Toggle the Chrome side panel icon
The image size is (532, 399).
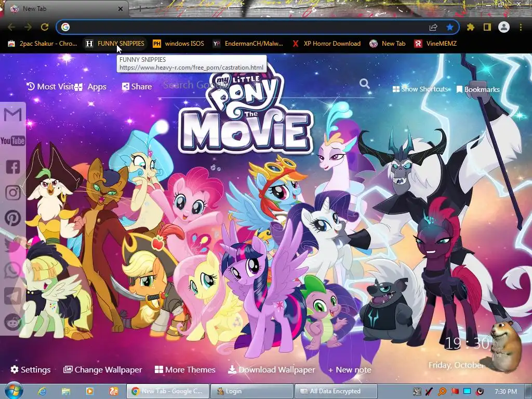[487, 27]
